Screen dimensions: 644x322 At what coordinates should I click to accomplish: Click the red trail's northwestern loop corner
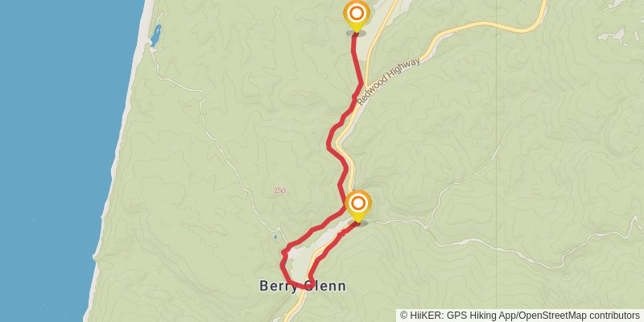point(285,251)
